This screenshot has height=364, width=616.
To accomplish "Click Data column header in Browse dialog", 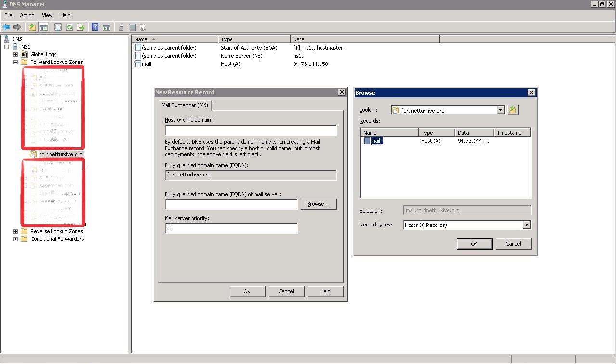I will [475, 133].
